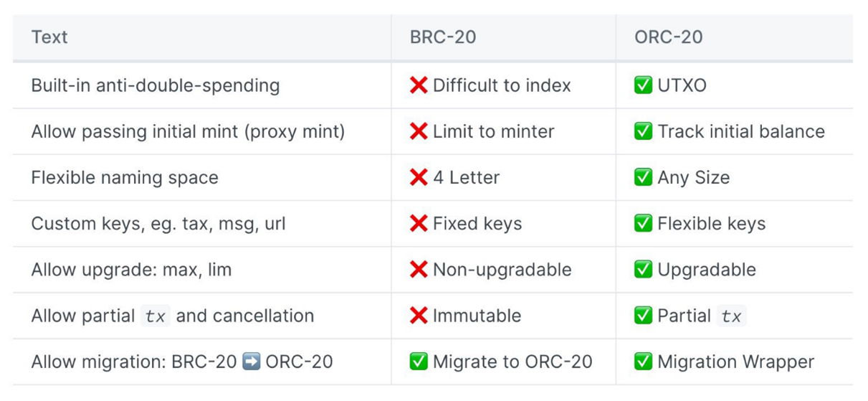Click green check beside Track initial balance
The width and height of the screenshot is (868, 401).
[x=643, y=131]
